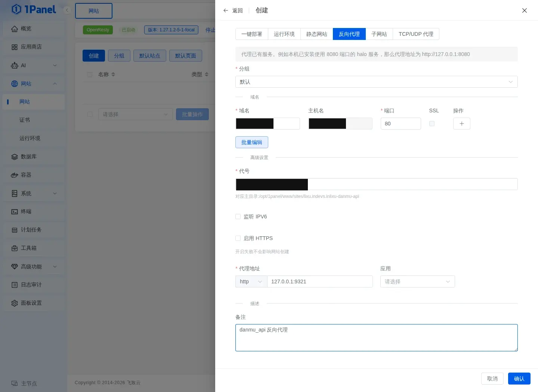Click the OpenResty status tag

(98, 30)
